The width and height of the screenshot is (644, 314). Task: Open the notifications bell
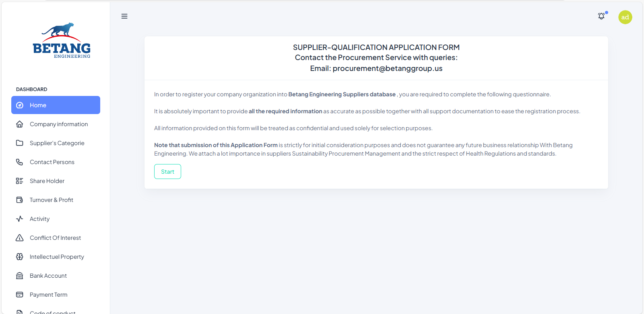(x=601, y=16)
